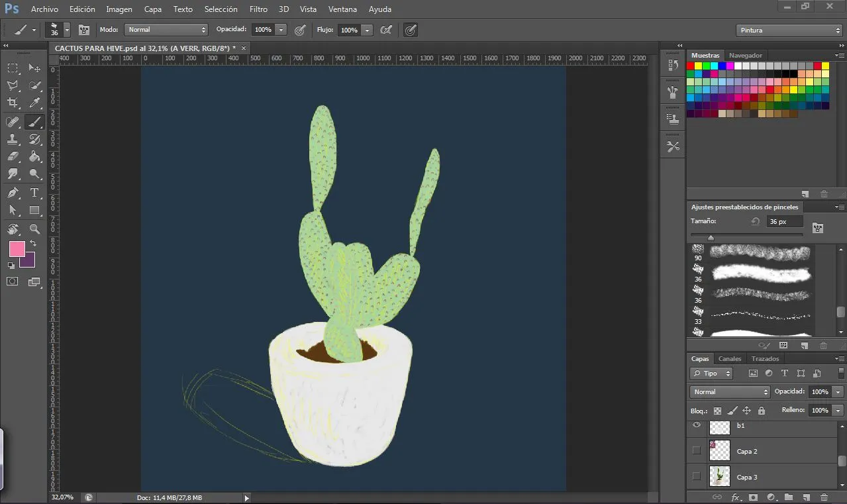Hide the b1 layer
The height and width of the screenshot is (504, 847).
(x=696, y=425)
